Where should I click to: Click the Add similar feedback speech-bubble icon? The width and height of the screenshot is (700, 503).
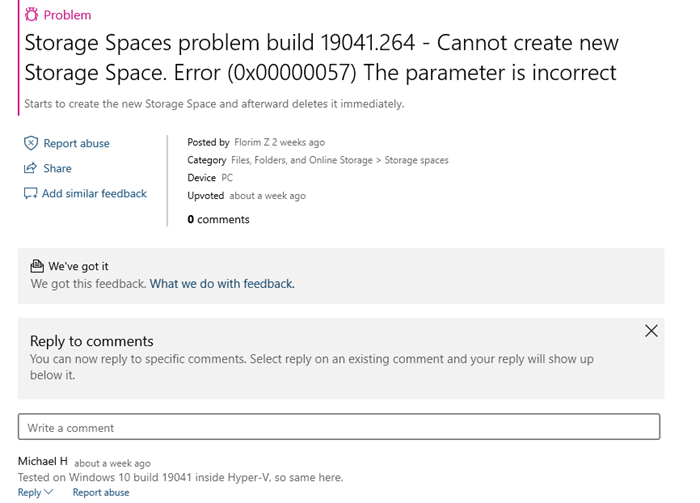pos(30,193)
